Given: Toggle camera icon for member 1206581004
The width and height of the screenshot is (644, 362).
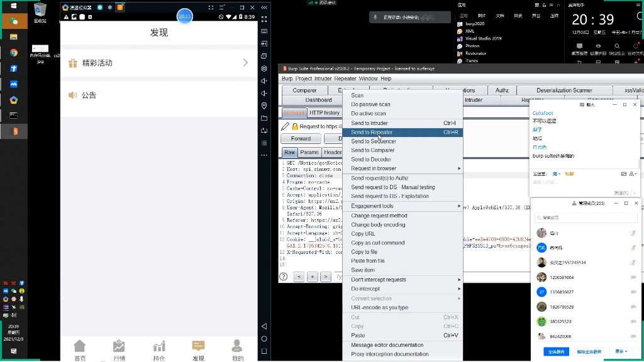Looking at the screenshot, I should click(633, 277).
